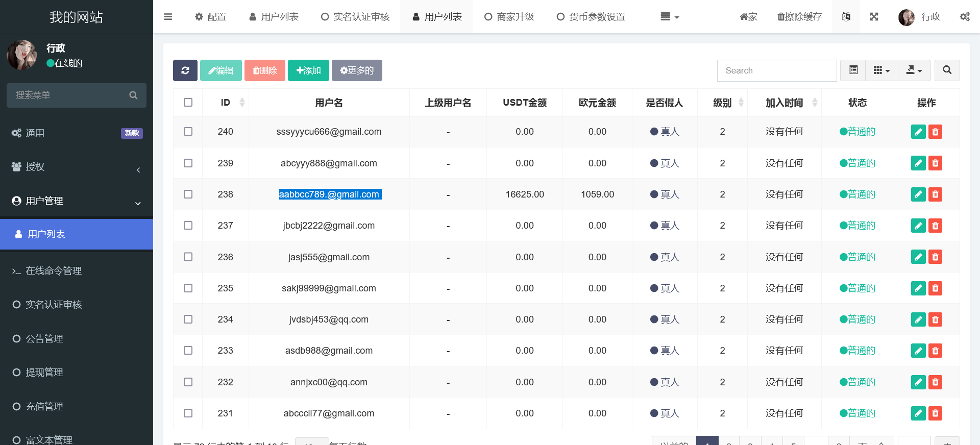This screenshot has height=445, width=980.
Task: Open 提现管理 in the sidebar menu
Action: pos(44,373)
